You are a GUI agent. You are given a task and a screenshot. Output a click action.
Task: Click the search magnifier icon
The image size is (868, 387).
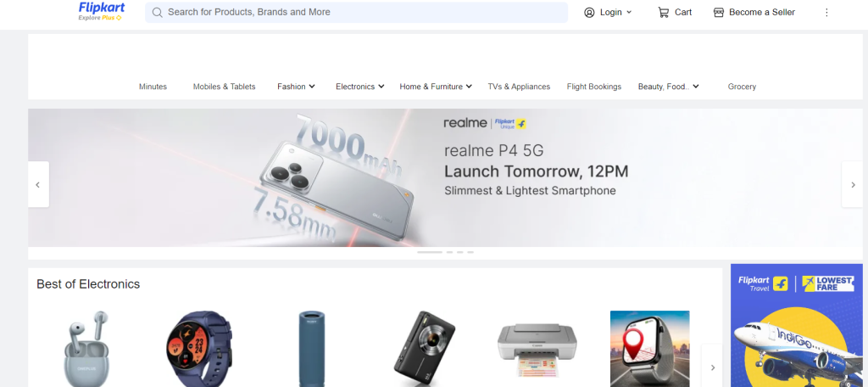click(x=157, y=12)
